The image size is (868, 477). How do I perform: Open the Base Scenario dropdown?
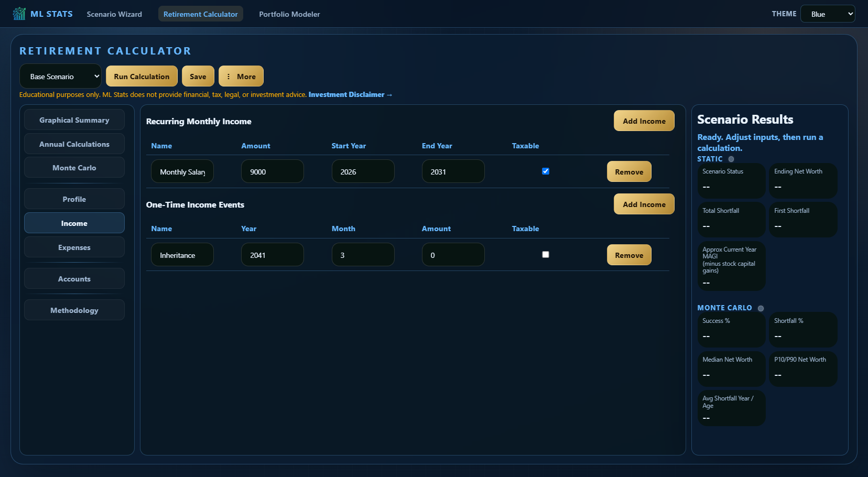tap(60, 76)
